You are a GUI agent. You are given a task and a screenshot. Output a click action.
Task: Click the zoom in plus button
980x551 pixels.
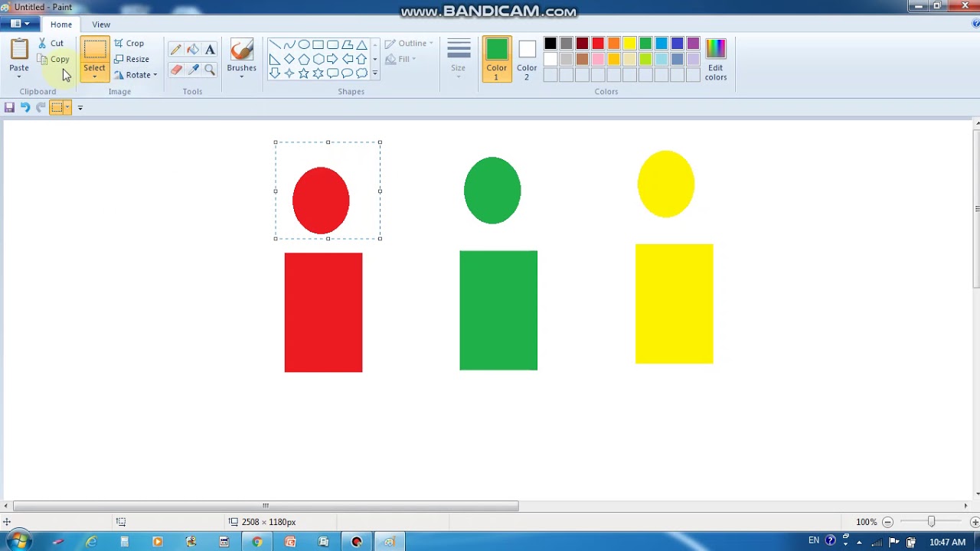coord(974,522)
